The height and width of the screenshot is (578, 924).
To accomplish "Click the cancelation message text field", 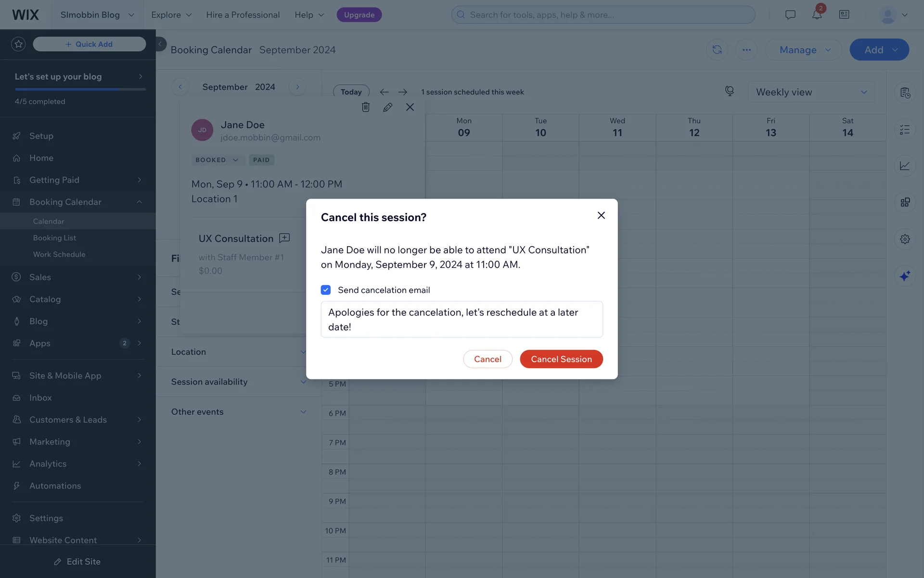I will 462,319.
